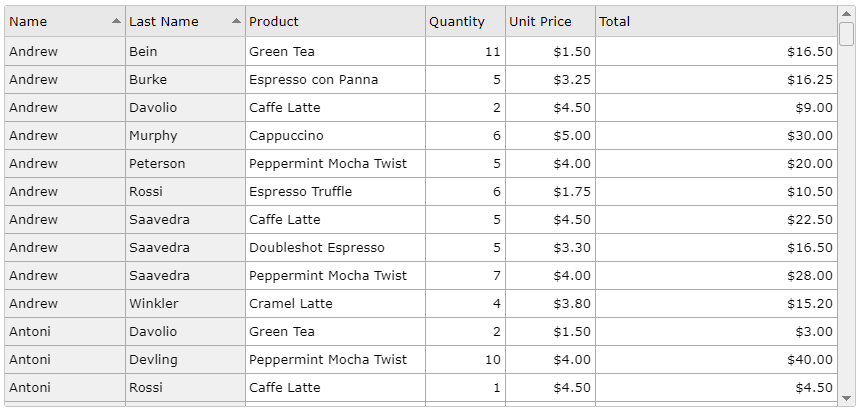Click the Cappuccino product cell
Image resolution: width=865 pixels, height=413 pixels.
point(335,136)
